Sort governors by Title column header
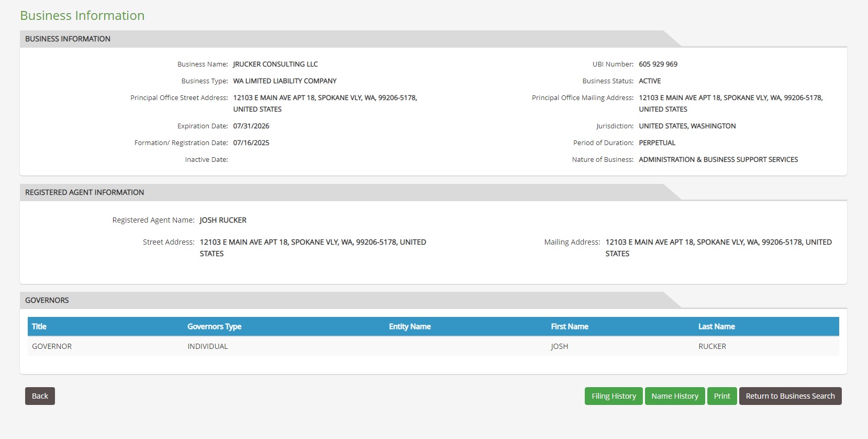The image size is (868, 439). coord(39,326)
